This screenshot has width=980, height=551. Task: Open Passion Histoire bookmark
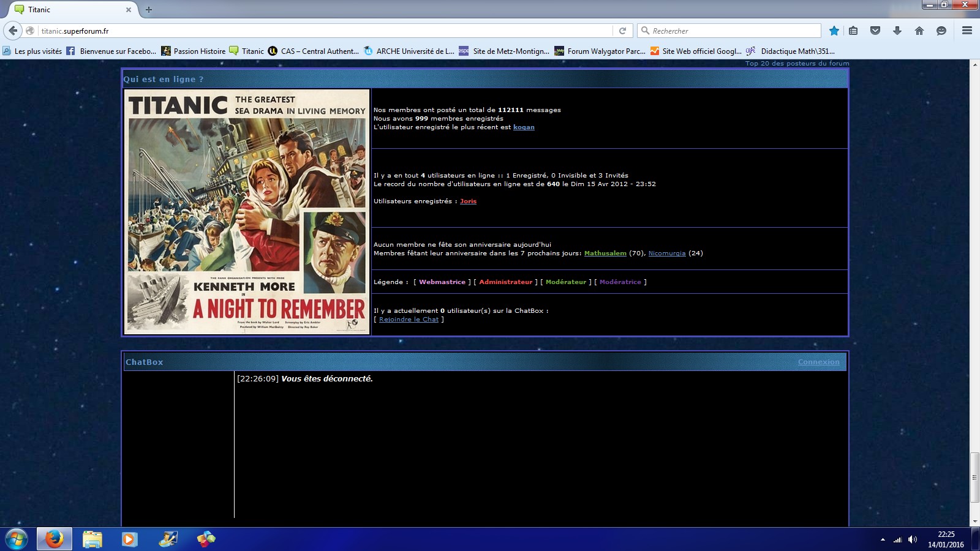point(194,51)
